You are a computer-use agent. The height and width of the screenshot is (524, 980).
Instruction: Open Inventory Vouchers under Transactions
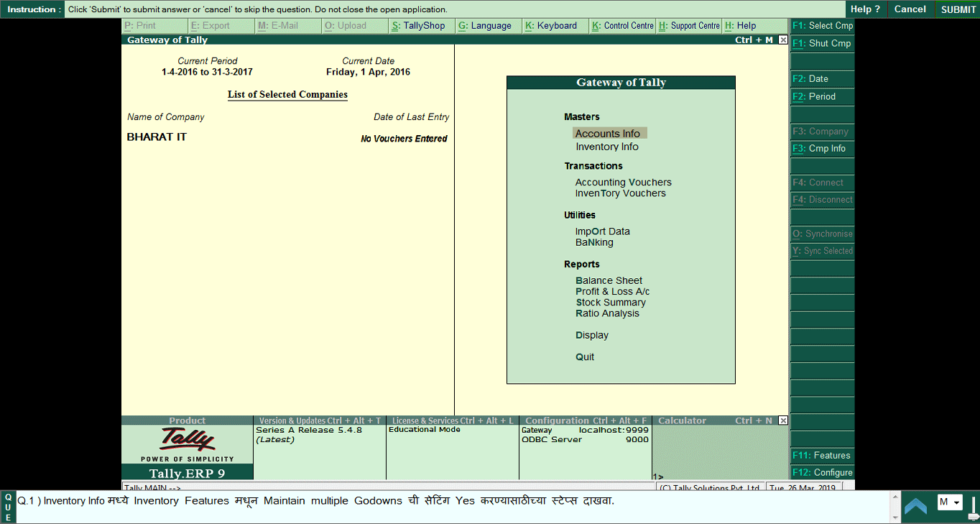point(621,193)
